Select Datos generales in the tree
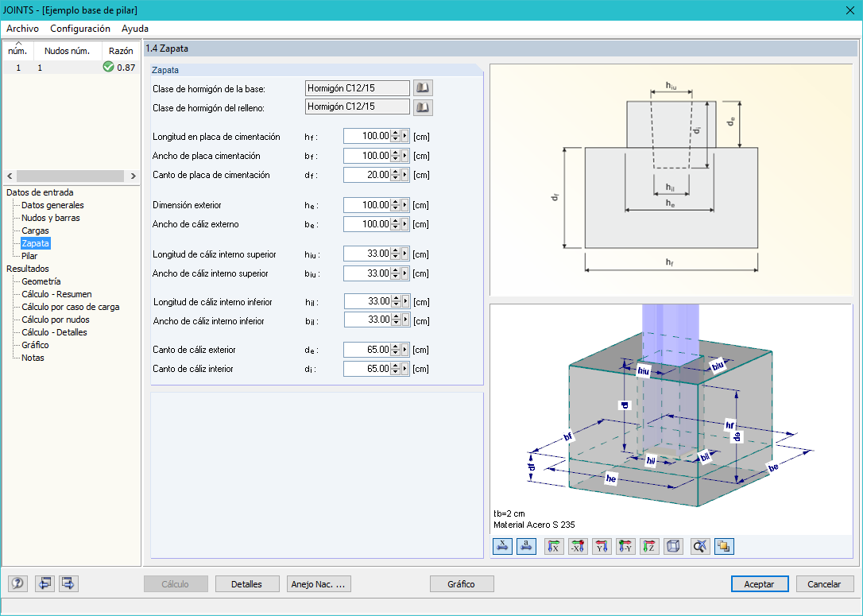The width and height of the screenshot is (863, 616). click(x=52, y=205)
